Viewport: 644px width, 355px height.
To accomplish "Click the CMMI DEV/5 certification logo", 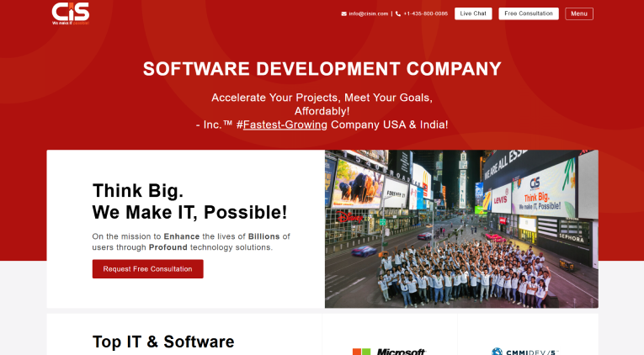I will [x=526, y=350].
